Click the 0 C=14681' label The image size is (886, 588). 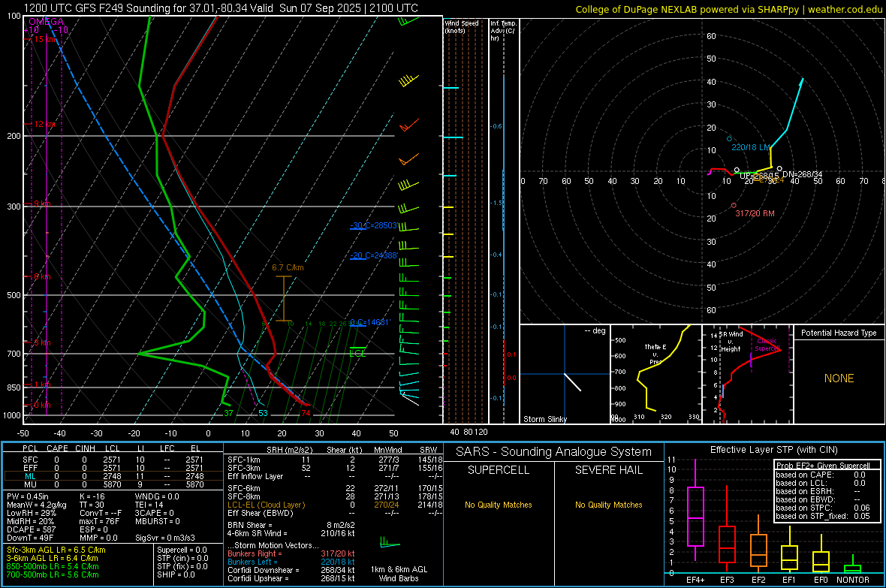[x=370, y=322]
